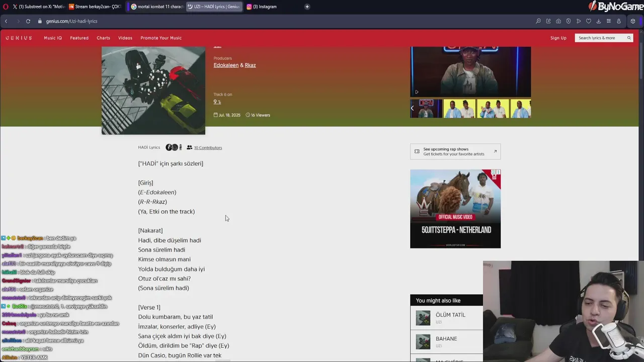Image resolution: width=644 pixels, height=362 pixels.
Task: Open the Music IQ menu
Action: (53, 38)
